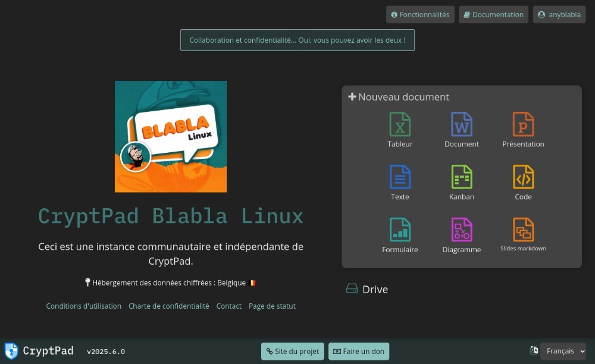Click the Faire un don button
The image size is (595, 364).
359,352
